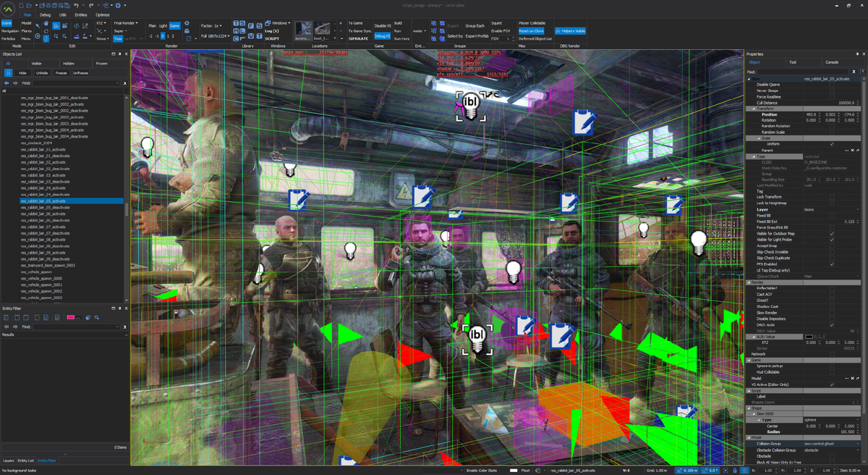Click the Unfreeze button in Objects List

[80, 72]
